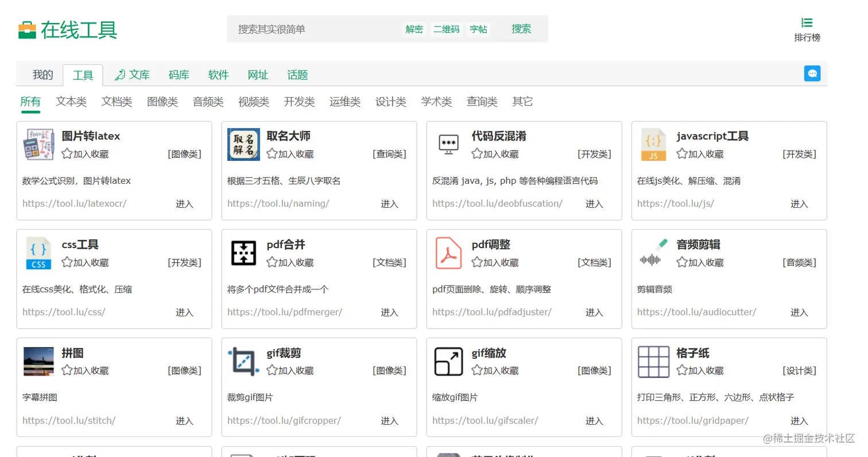The width and height of the screenshot is (868, 457).
Task: Filter tools by 文本类
Action: (x=71, y=102)
